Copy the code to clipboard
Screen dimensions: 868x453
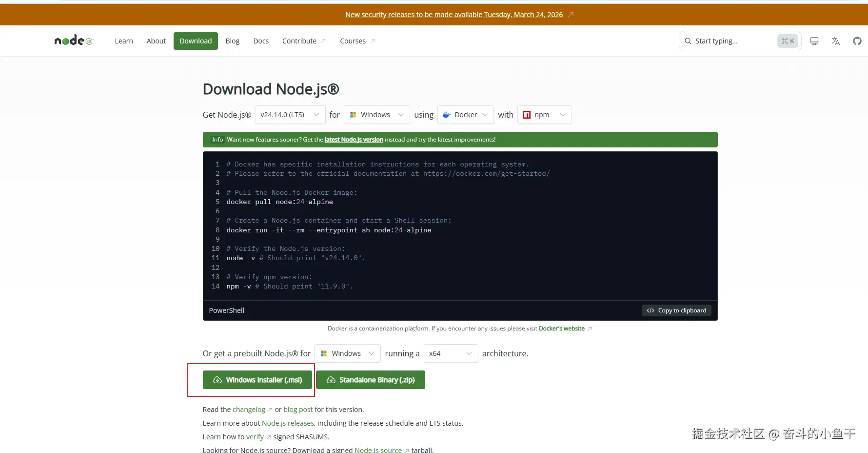[x=676, y=310]
